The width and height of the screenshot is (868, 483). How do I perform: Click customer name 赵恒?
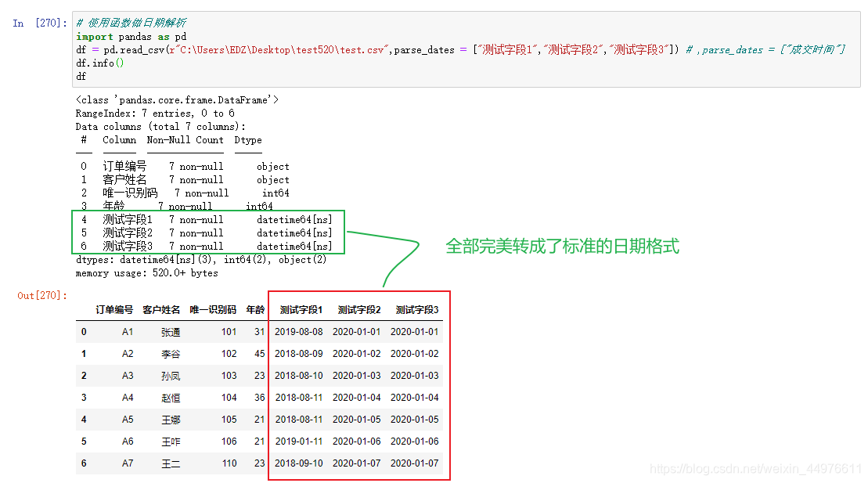pos(171,397)
